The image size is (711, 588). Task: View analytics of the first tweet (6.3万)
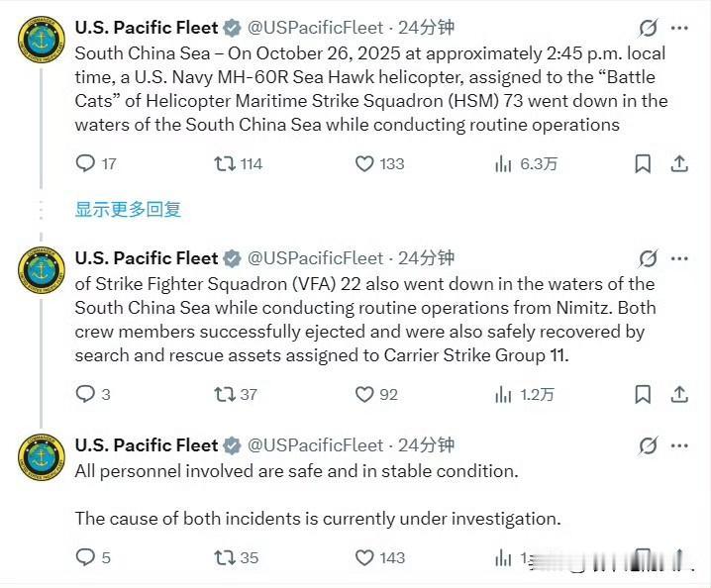click(x=503, y=163)
